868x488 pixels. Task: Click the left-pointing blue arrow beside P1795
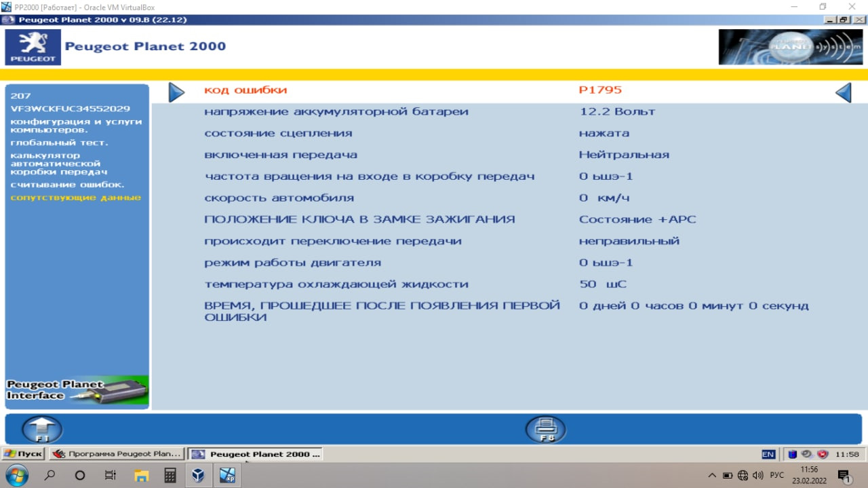[843, 92]
